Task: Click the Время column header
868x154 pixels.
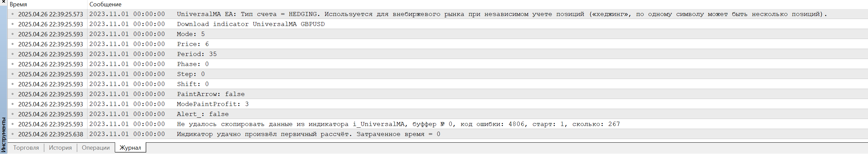Action: point(19,4)
